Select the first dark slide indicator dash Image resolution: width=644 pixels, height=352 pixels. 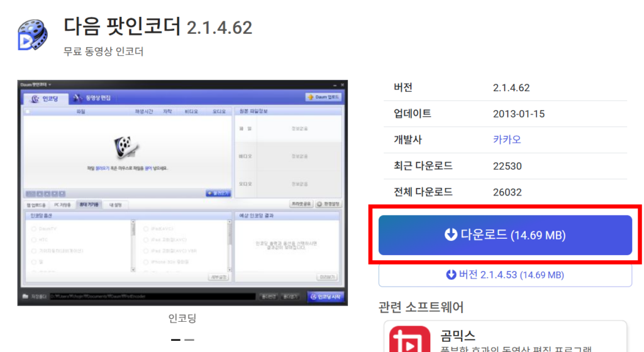coord(176,339)
